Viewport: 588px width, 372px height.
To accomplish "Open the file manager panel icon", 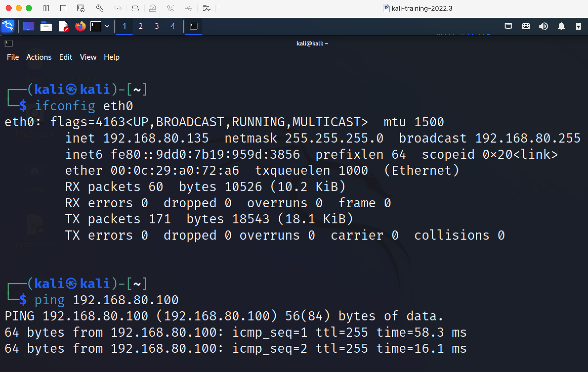I will (46, 26).
